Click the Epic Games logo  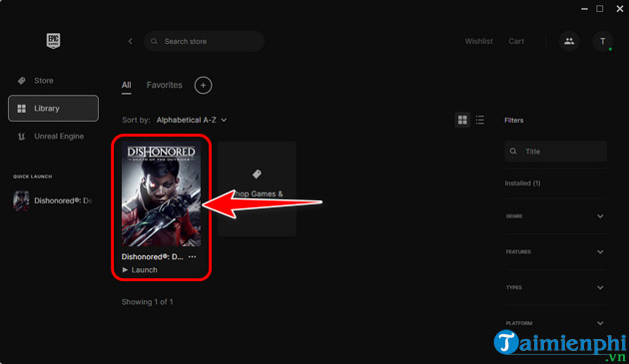[53, 41]
